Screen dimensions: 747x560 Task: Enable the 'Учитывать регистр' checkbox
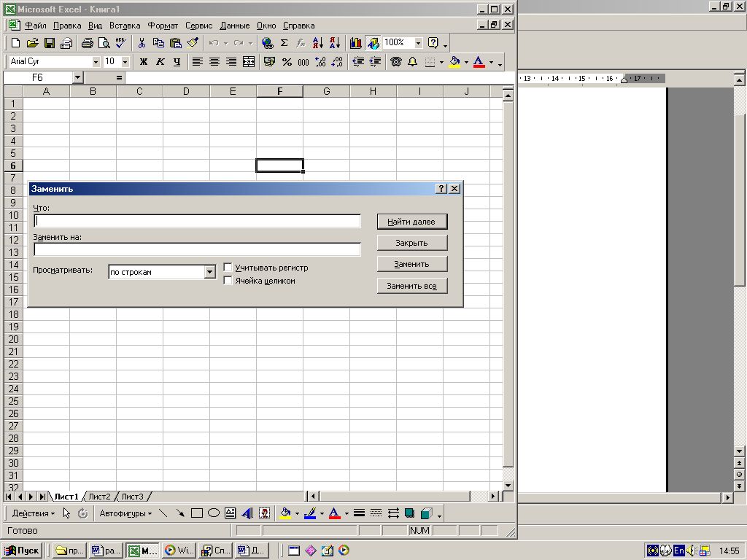point(228,268)
